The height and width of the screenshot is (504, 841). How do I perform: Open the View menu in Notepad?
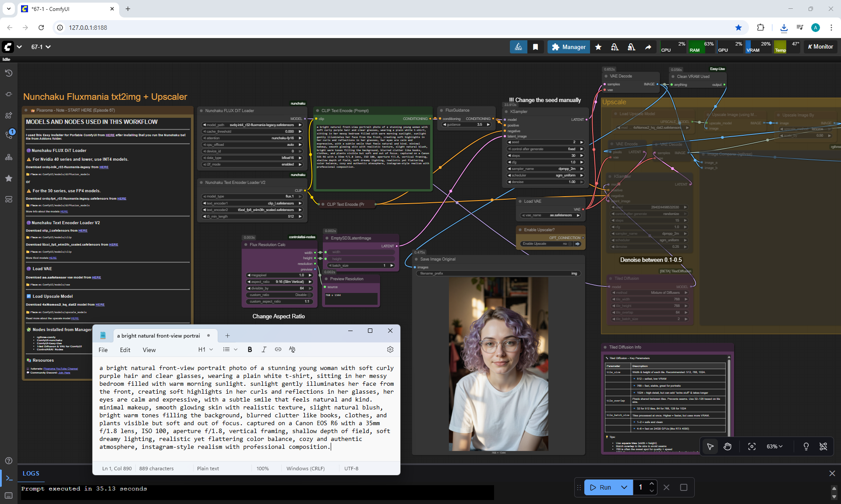(149, 350)
